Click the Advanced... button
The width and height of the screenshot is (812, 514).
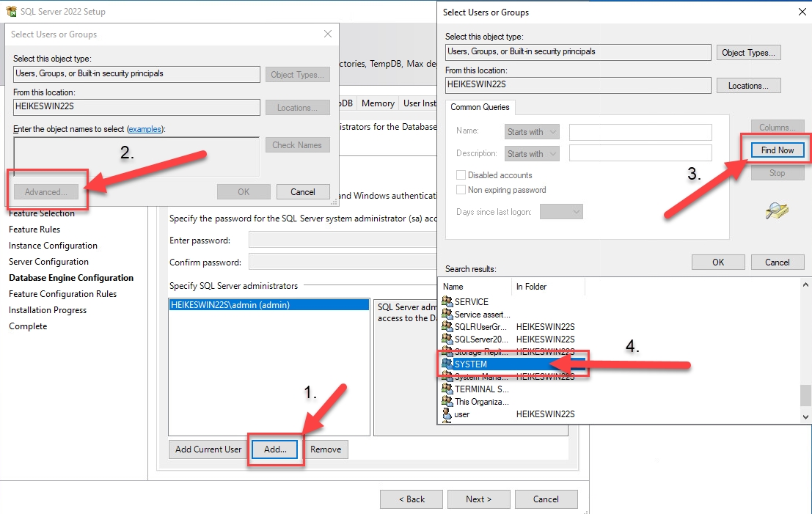46,191
